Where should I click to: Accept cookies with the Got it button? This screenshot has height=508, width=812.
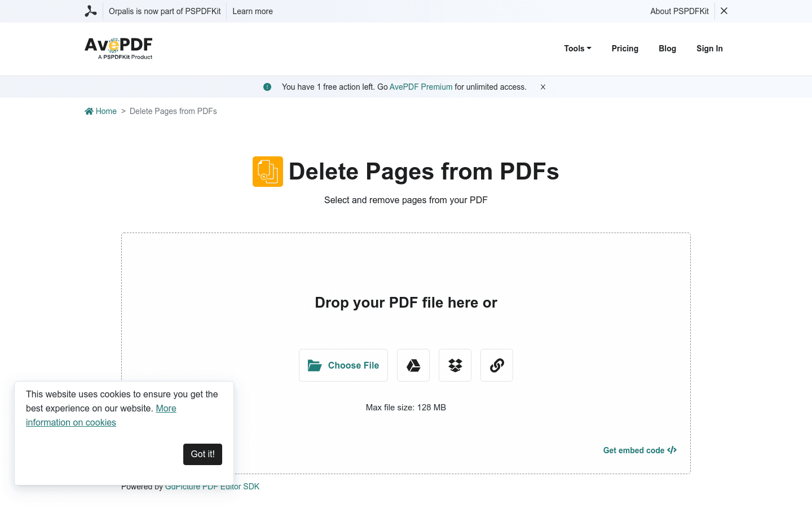(202, 454)
